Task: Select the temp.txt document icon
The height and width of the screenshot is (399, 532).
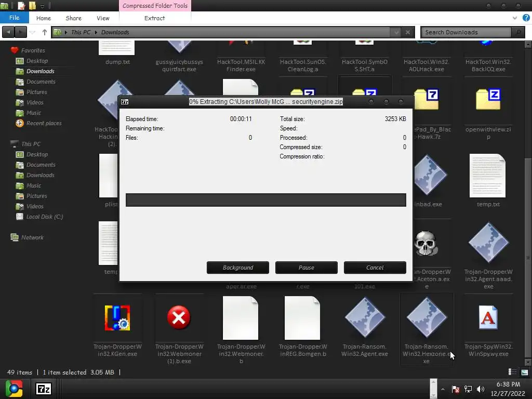Action: pyautogui.click(x=487, y=176)
